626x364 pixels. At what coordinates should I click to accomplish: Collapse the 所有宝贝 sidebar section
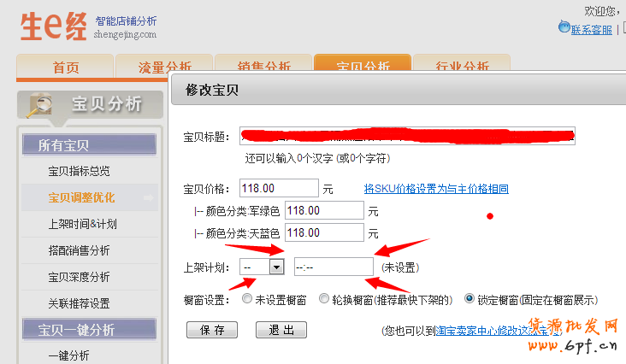(x=88, y=145)
